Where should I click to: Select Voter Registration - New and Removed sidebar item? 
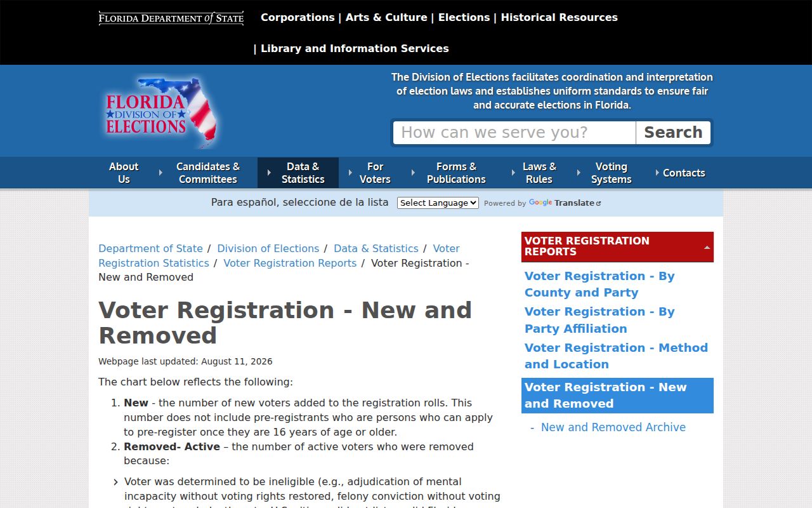[x=617, y=396]
